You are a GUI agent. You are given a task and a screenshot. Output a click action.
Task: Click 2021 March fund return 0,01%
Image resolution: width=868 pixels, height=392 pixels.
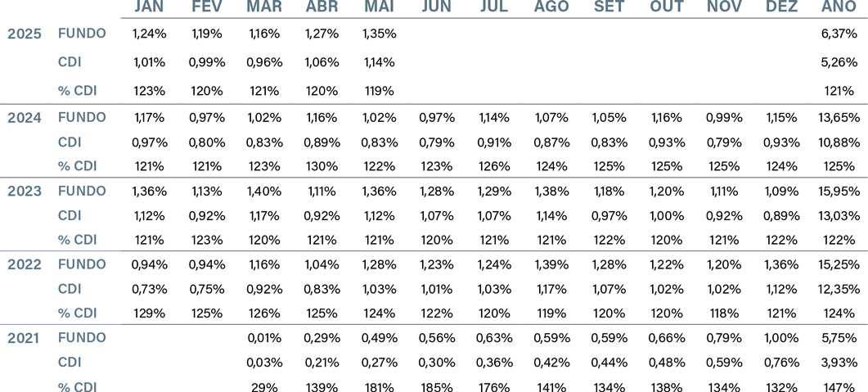pos(265,338)
